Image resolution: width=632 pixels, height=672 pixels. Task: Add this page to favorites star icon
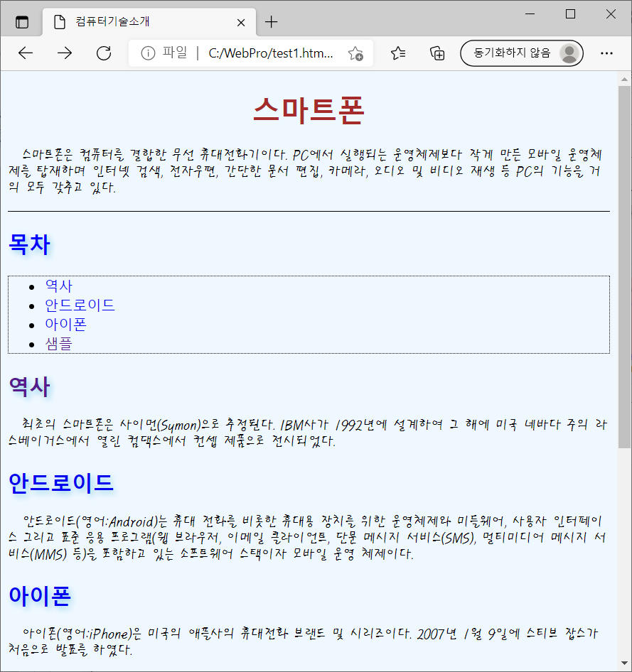click(355, 53)
